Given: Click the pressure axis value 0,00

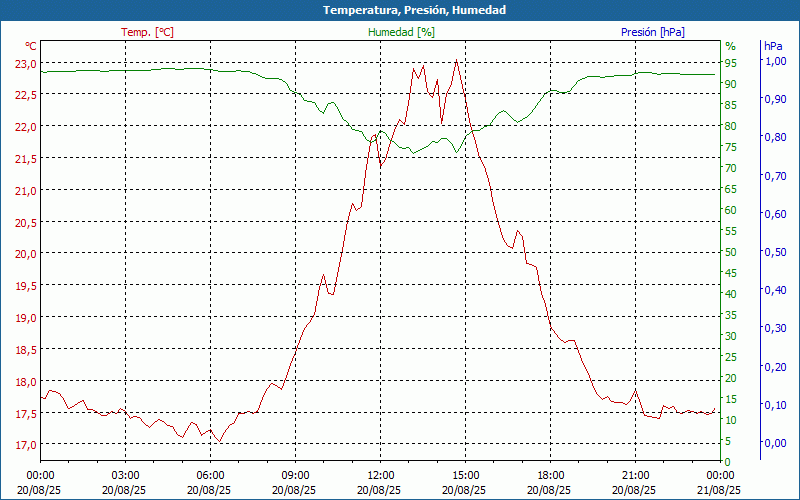Looking at the screenshot, I should pyautogui.click(x=775, y=443).
